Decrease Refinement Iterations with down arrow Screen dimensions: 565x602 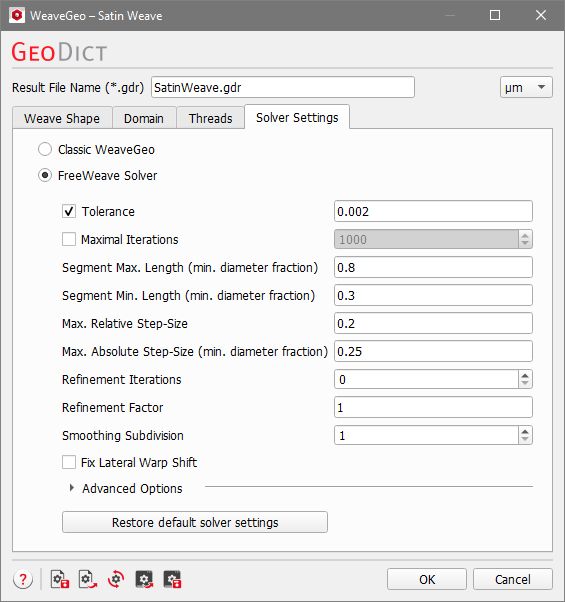[525, 384]
